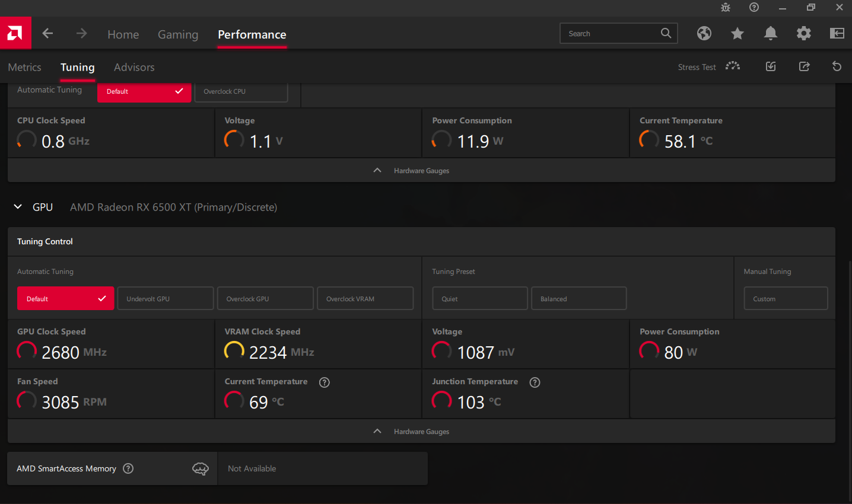This screenshot has height=504, width=852.
Task: Click GPU Current Temperature 69 °C value
Action: (x=267, y=402)
